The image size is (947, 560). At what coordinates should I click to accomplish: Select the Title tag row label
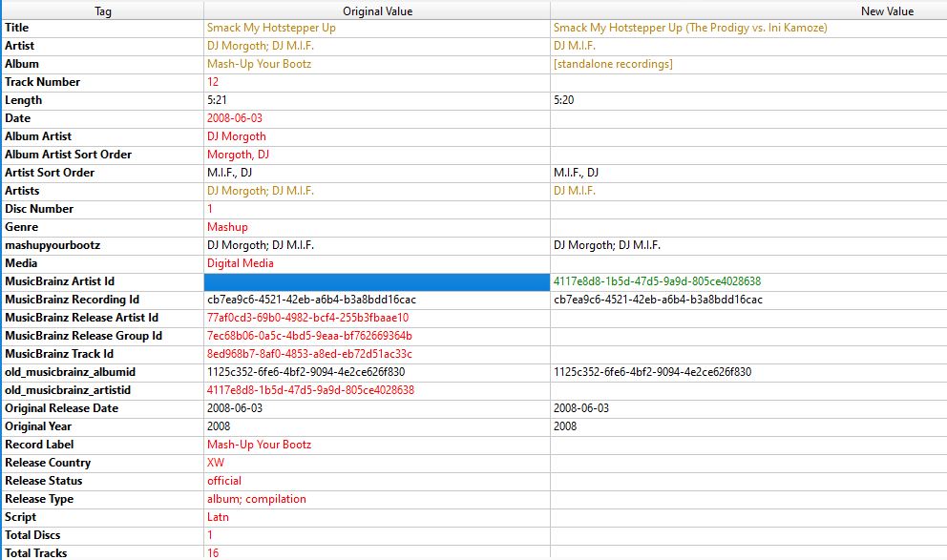click(17, 28)
